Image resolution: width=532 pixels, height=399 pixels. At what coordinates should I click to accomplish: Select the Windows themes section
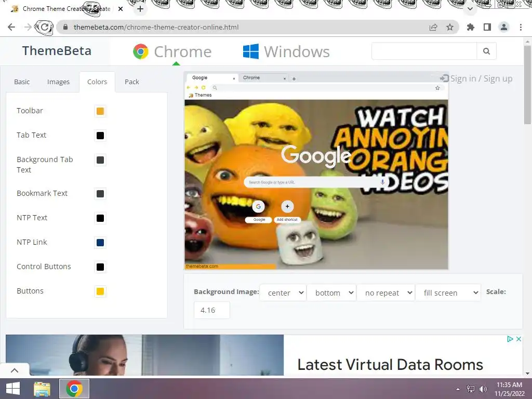coord(286,51)
